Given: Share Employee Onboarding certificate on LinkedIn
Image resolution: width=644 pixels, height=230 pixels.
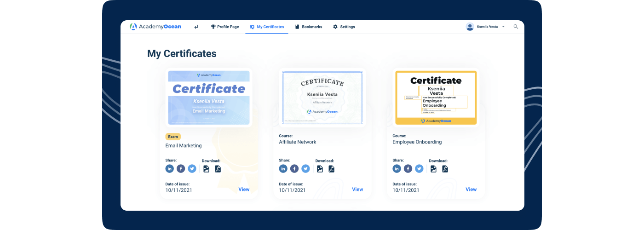Looking at the screenshot, I should (x=397, y=169).
